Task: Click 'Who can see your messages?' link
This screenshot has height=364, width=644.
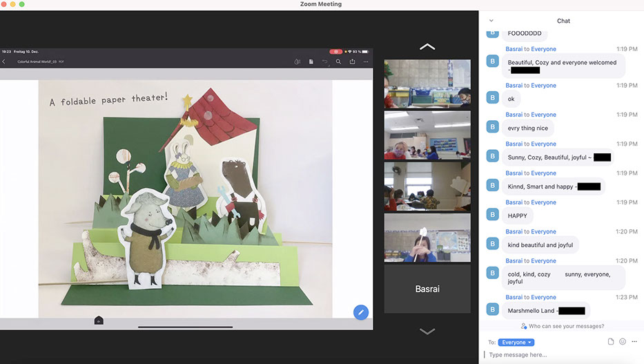Action: pyautogui.click(x=567, y=326)
